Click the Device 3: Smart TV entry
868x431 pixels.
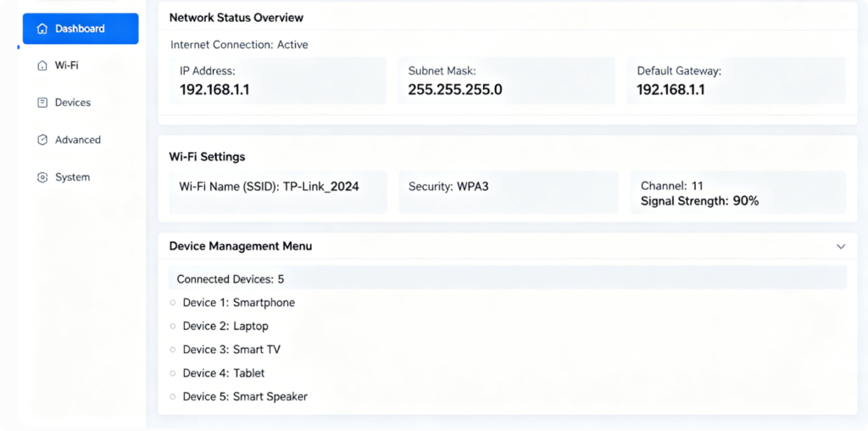coord(231,350)
